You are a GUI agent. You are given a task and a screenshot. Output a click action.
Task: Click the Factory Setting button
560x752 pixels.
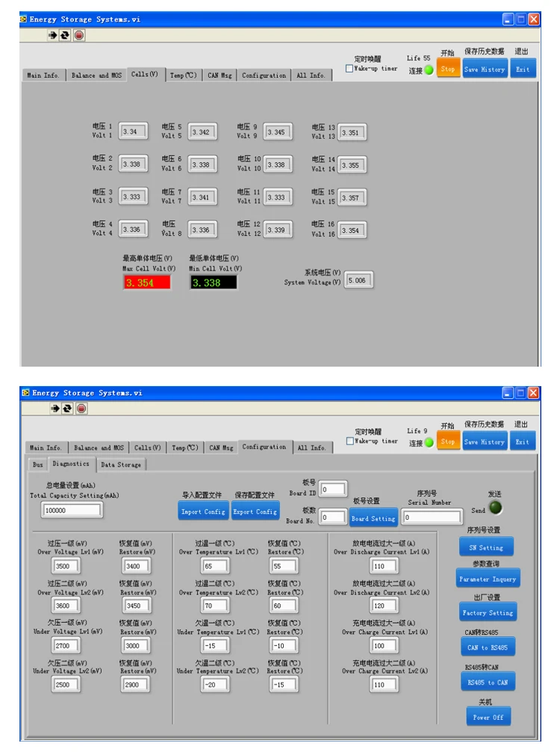[x=487, y=612]
